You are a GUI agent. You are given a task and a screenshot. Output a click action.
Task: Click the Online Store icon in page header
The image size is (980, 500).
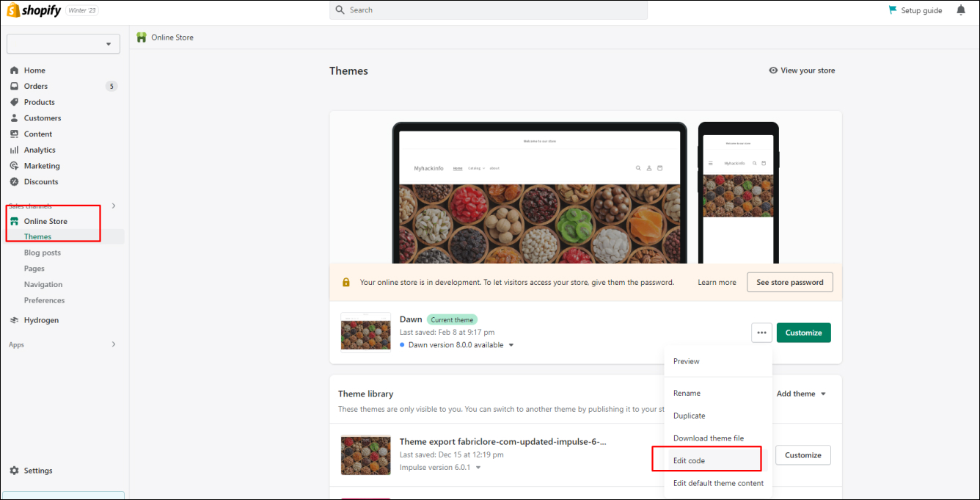(x=142, y=37)
